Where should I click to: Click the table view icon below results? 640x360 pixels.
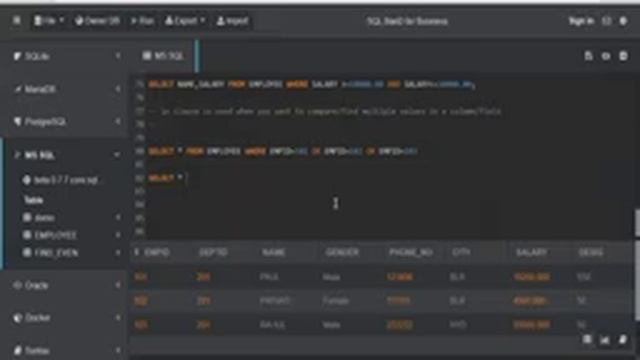pyautogui.click(x=587, y=339)
